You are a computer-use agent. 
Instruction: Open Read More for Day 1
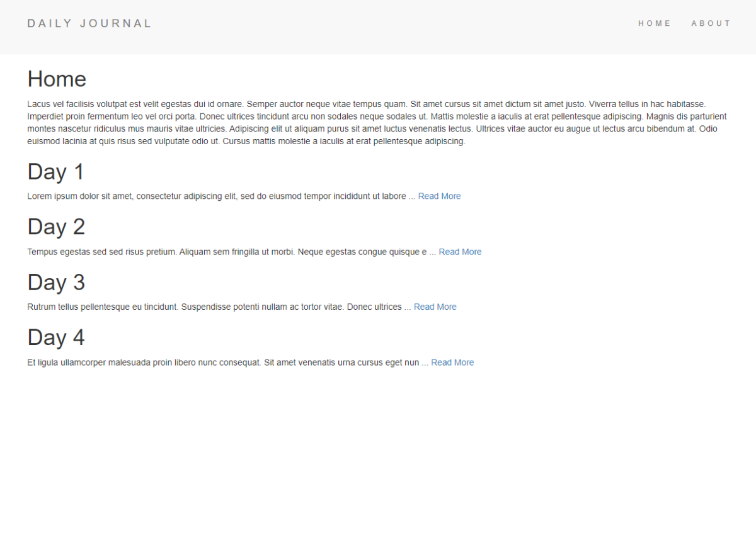439,196
